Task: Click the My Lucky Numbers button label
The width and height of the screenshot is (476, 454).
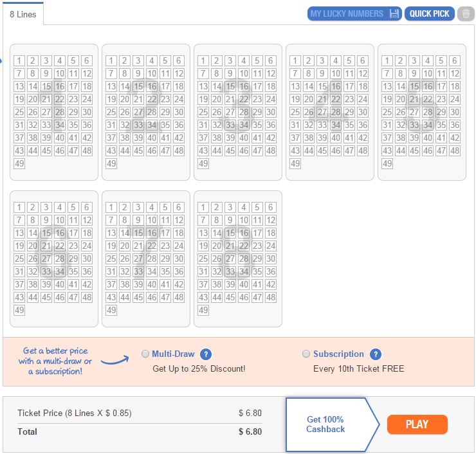Action: coord(347,14)
